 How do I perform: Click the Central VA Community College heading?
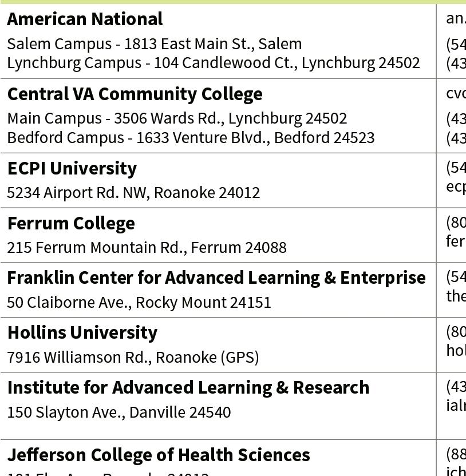(x=135, y=94)
